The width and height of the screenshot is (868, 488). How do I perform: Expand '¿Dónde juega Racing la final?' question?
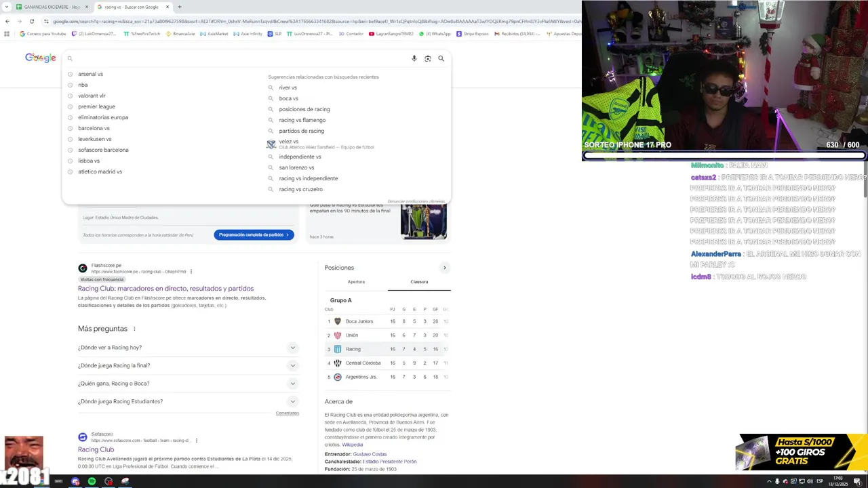click(x=188, y=365)
